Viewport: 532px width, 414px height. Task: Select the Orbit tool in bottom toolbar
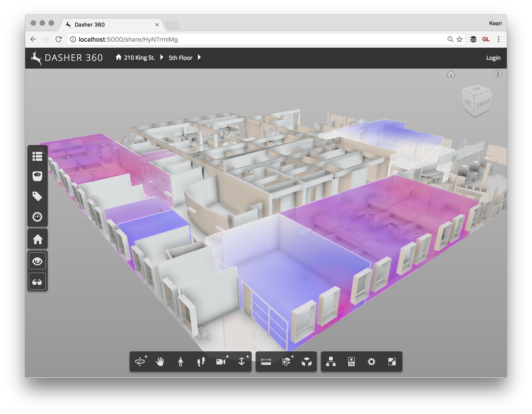(140, 362)
